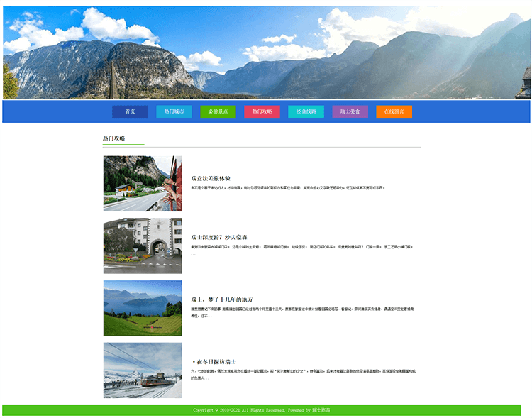Click the 热门攻略 section heading
The height and width of the screenshot is (418, 532).
(x=113, y=138)
